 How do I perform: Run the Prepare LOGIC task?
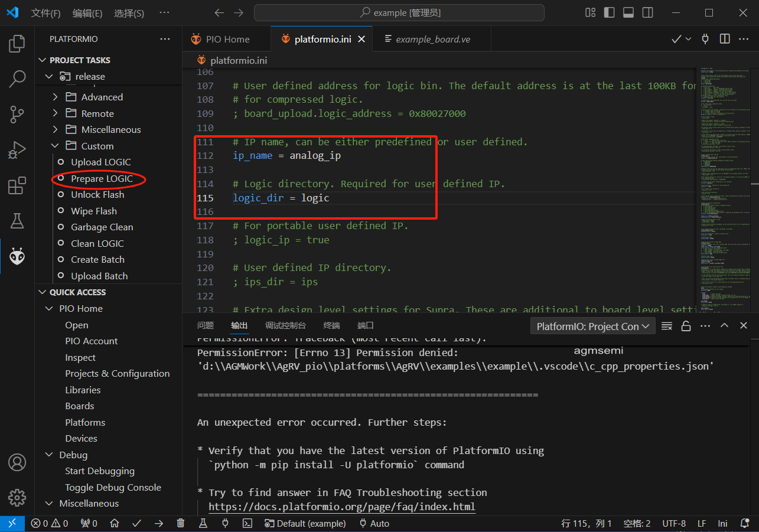(102, 178)
